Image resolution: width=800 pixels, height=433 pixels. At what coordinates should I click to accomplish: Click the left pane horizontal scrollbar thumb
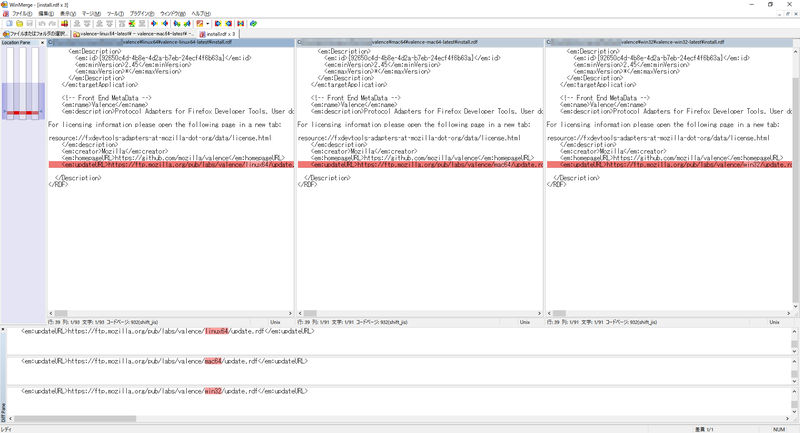coord(61,313)
